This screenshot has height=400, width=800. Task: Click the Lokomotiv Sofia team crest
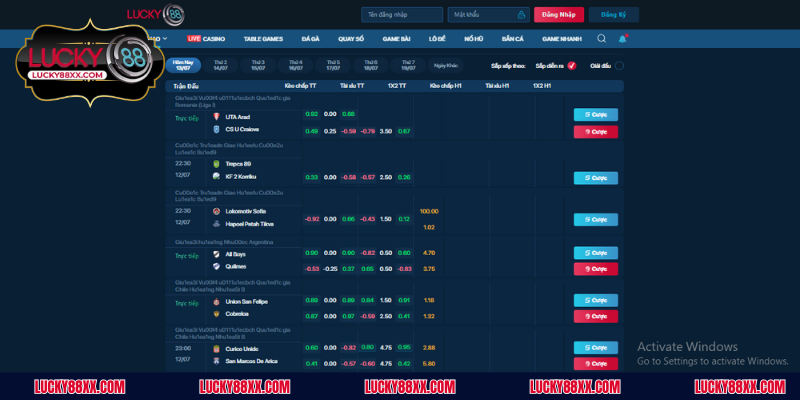[216, 211]
